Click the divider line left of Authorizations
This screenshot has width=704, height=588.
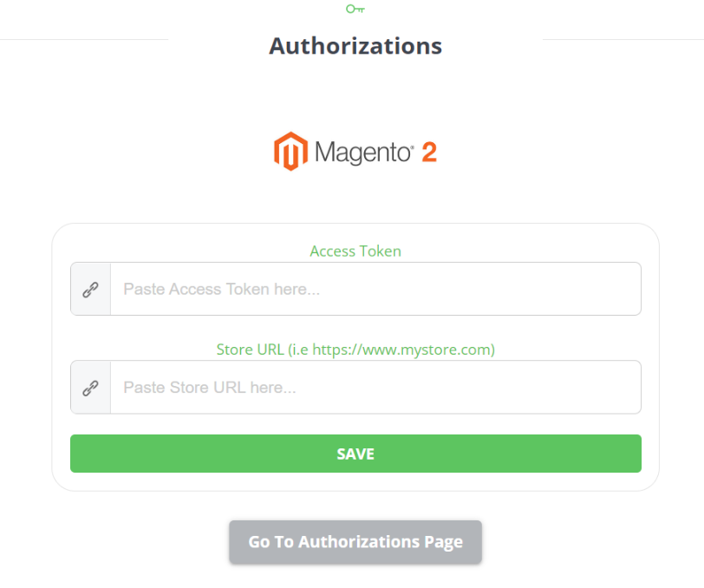[84, 39]
